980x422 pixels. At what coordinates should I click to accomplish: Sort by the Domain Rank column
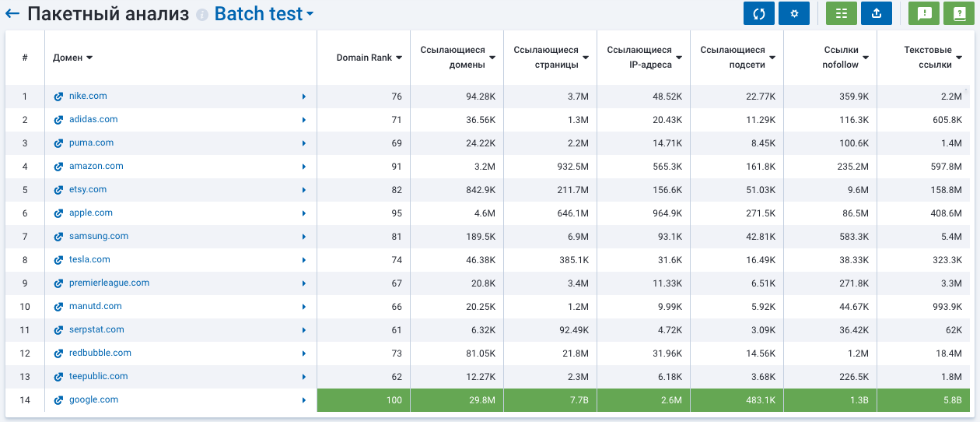pos(369,58)
